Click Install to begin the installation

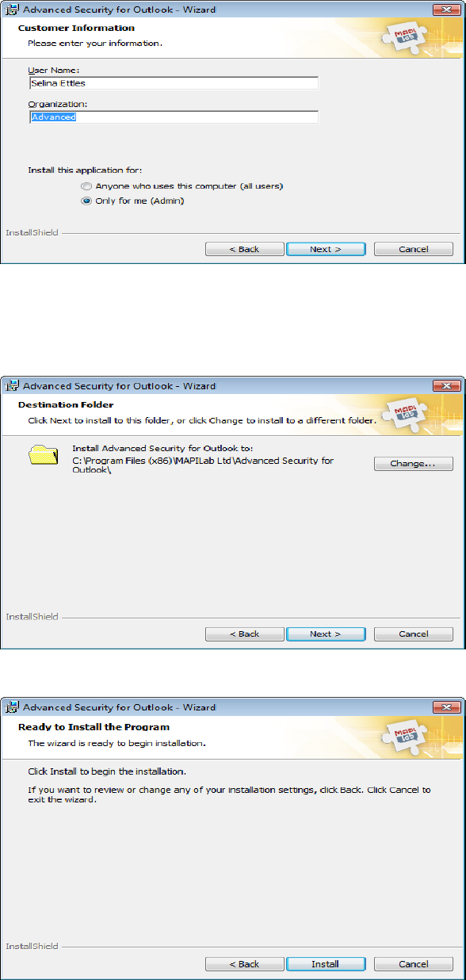[326, 964]
